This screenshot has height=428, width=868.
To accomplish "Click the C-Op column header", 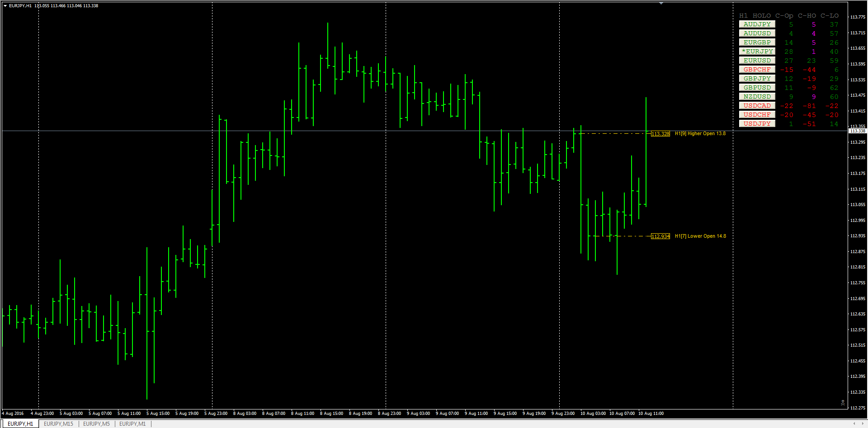I will [x=784, y=16].
